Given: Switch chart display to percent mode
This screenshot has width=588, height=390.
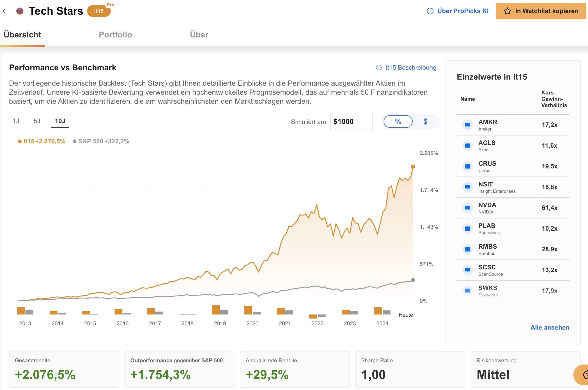Looking at the screenshot, I should point(398,122).
